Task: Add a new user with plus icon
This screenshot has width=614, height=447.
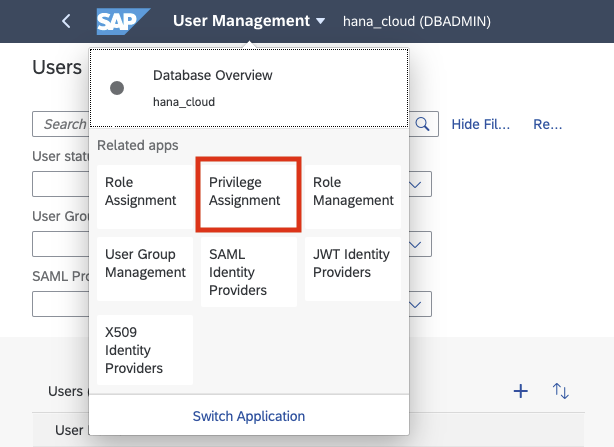Action: 521,391
